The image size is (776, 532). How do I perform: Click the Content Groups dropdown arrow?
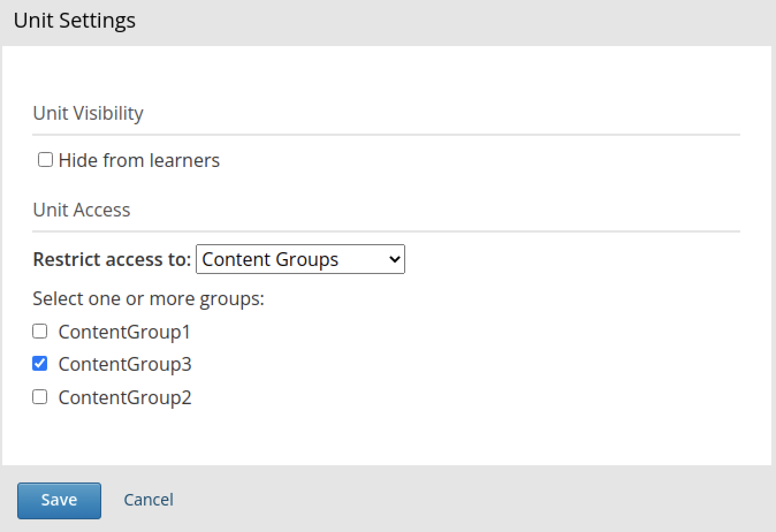pyautogui.click(x=394, y=259)
